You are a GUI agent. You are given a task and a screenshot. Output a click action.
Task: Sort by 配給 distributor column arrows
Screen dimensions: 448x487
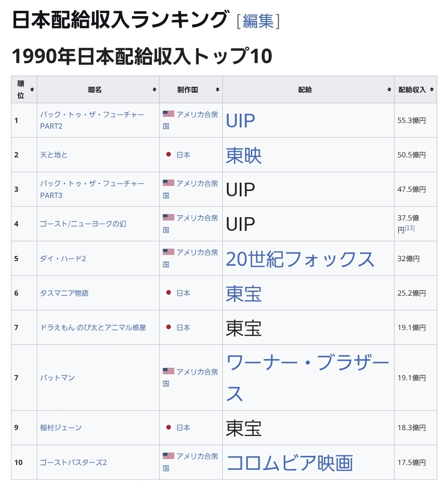[389, 90]
